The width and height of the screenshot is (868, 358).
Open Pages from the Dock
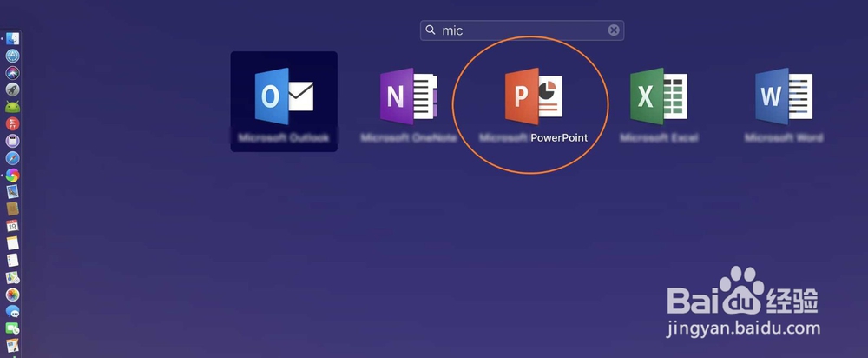[x=13, y=345]
